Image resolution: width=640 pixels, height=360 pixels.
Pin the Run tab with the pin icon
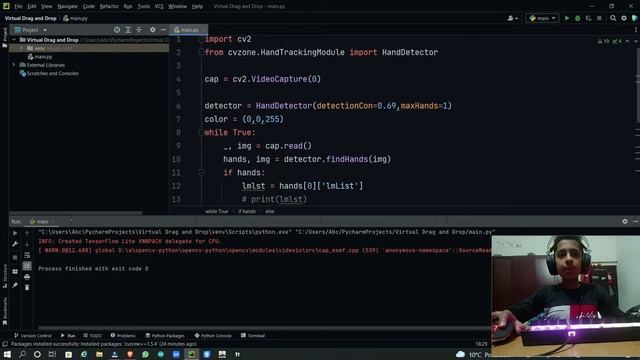(x=15, y=285)
